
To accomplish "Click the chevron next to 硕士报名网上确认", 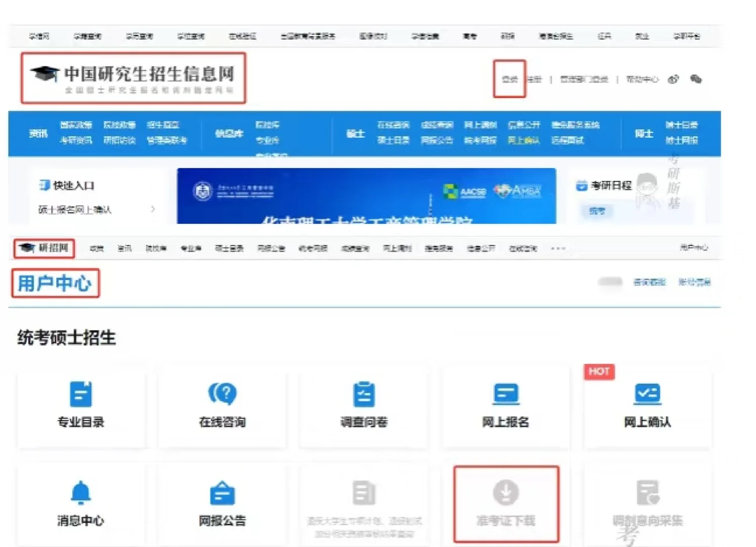I will [x=153, y=209].
